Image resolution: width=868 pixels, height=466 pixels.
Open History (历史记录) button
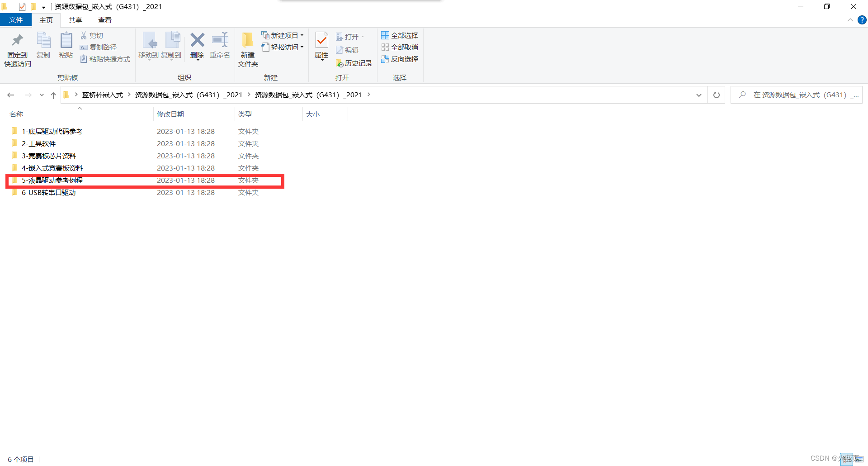click(x=354, y=63)
